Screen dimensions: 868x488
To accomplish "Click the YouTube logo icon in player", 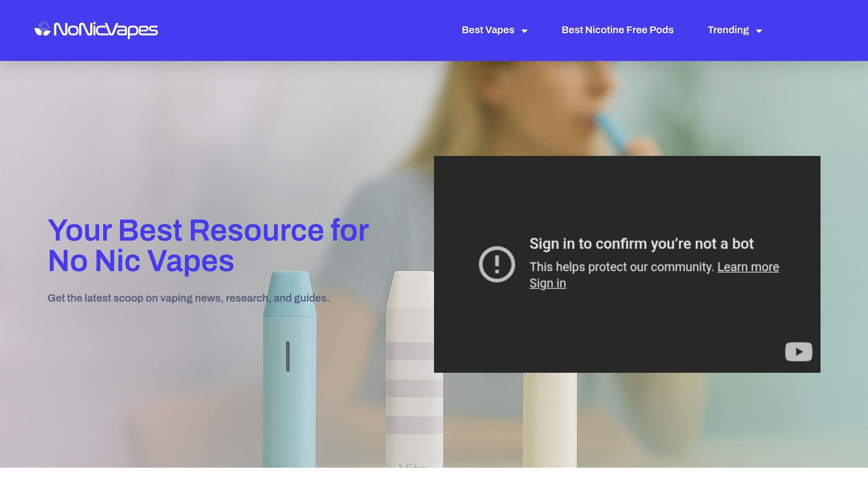I will (x=798, y=352).
